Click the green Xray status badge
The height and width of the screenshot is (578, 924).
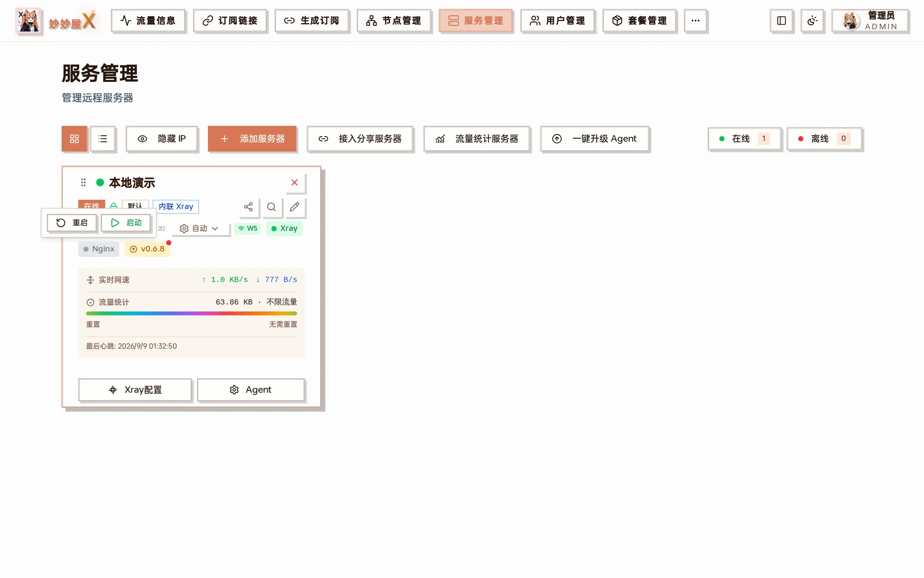click(285, 228)
